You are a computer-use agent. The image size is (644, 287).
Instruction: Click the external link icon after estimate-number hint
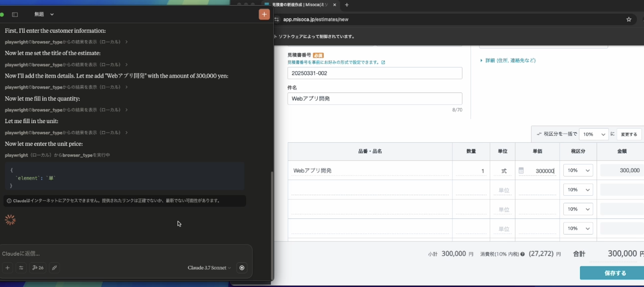point(383,63)
